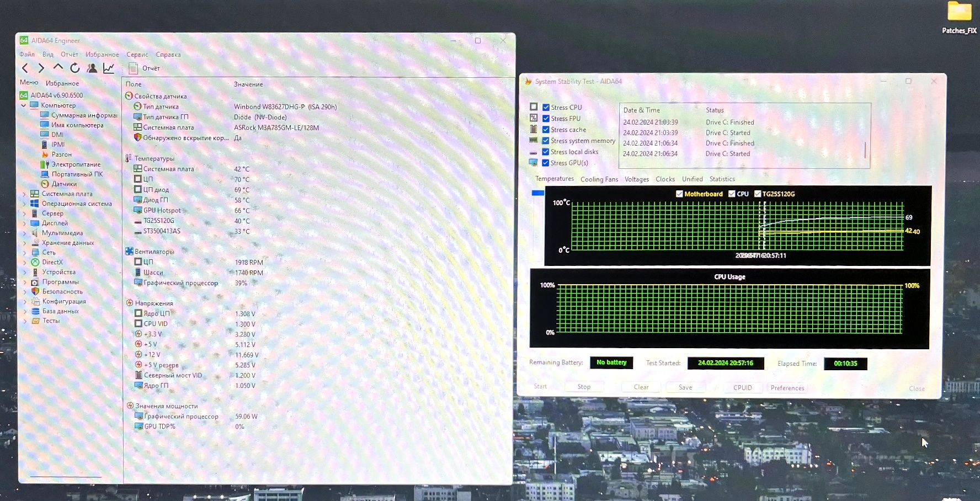Switch to Избранное tab in side panel
This screenshot has height=501, width=980.
tap(62, 83)
